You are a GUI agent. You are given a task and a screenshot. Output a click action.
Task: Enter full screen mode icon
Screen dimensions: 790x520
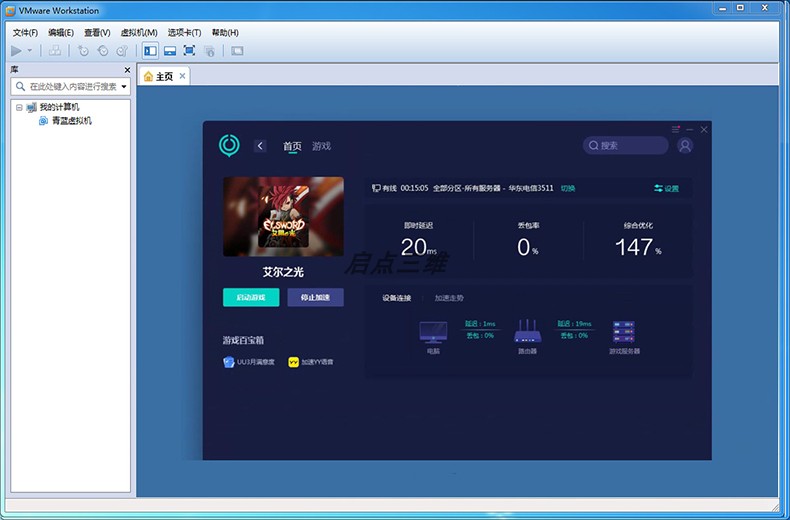(189, 51)
